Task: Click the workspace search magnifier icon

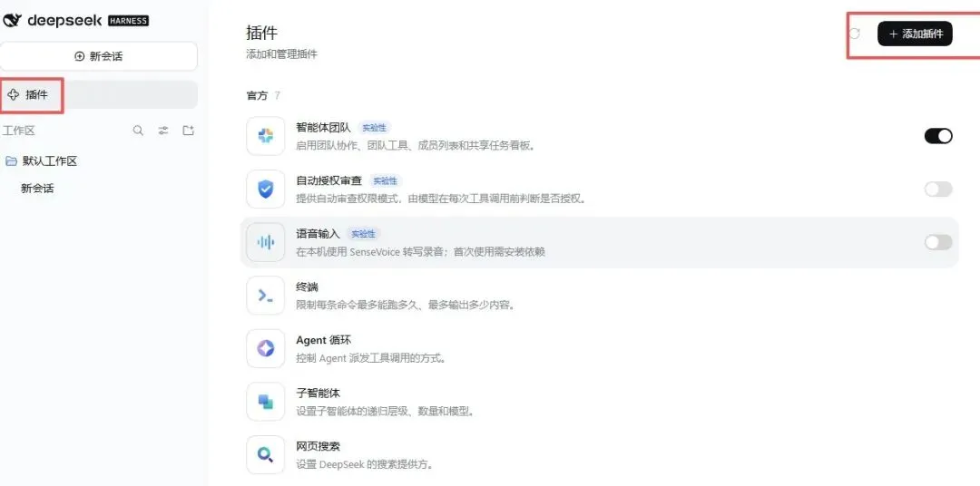Action: pos(138,131)
